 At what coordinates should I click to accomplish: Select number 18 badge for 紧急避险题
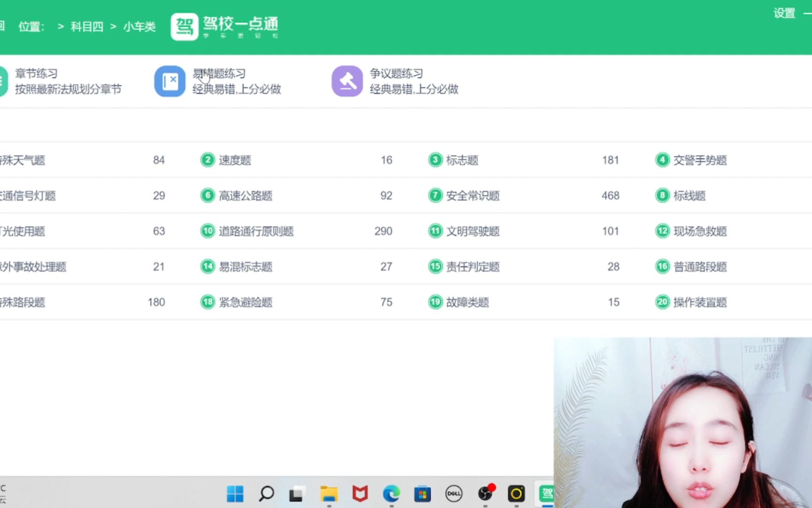[x=208, y=302]
